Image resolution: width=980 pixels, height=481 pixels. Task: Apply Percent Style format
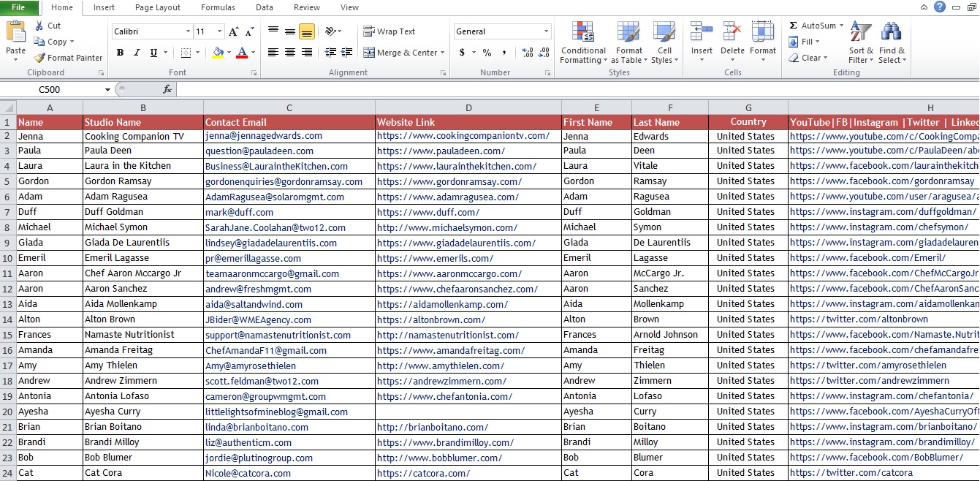pyautogui.click(x=487, y=53)
